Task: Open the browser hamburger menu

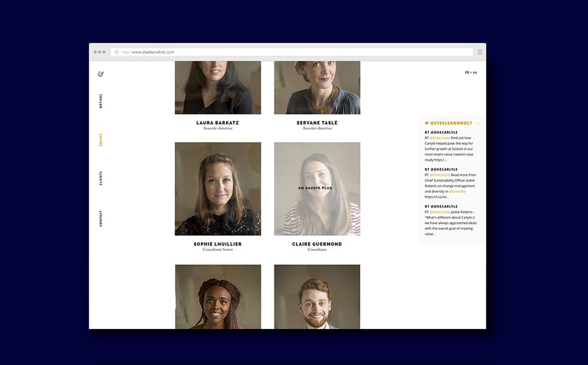Action: tap(480, 52)
